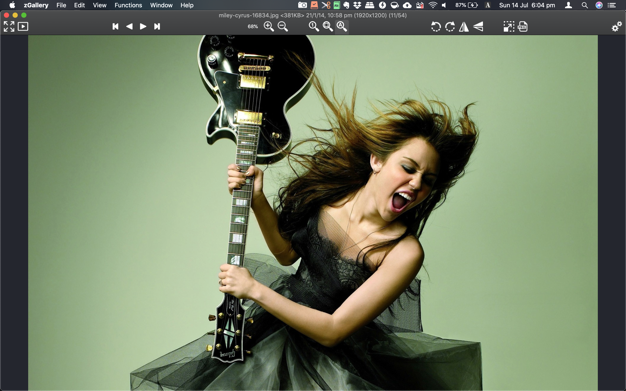Open Spotlight search in menu bar
The image size is (626, 391).
[x=584, y=5]
